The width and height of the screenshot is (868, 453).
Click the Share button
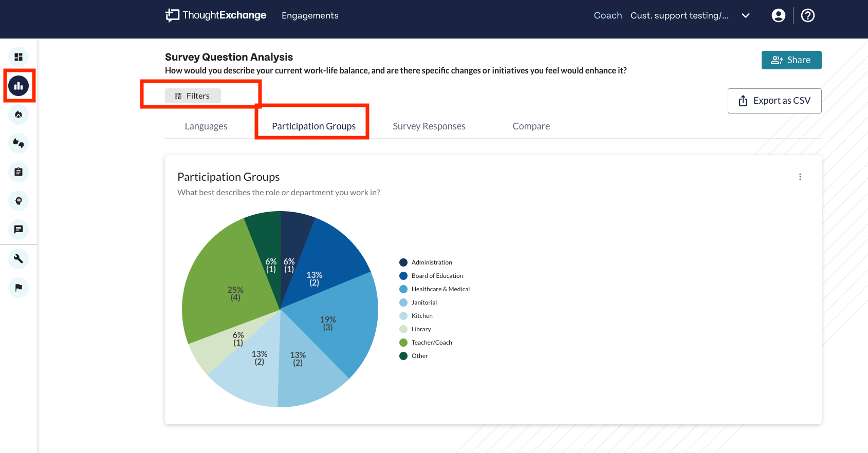click(x=791, y=60)
